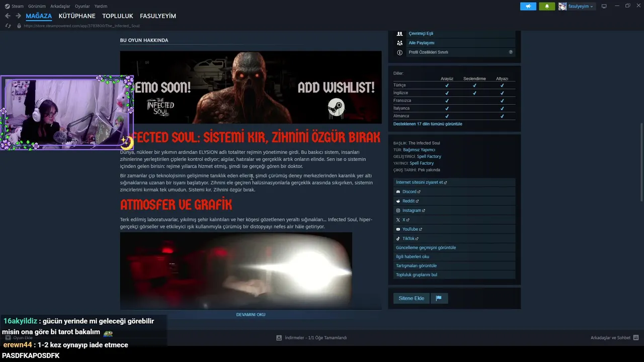
Task: Go back with the left arrow
Action: pyautogui.click(x=8, y=16)
